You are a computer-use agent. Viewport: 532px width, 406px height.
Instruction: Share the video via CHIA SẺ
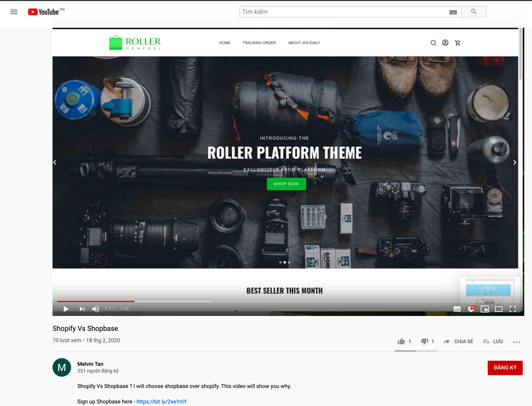click(x=458, y=341)
